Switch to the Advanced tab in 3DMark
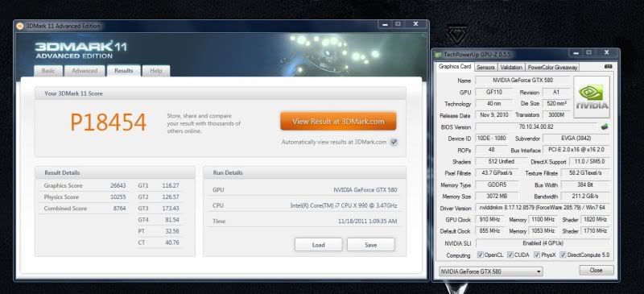This screenshot has width=644, height=294. (x=85, y=71)
